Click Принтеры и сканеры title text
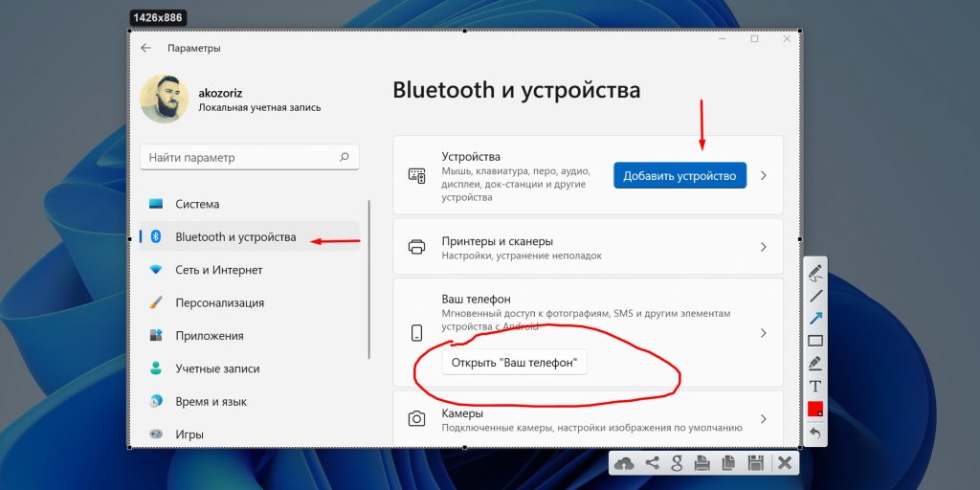The height and width of the screenshot is (490, 980). tap(497, 241)
